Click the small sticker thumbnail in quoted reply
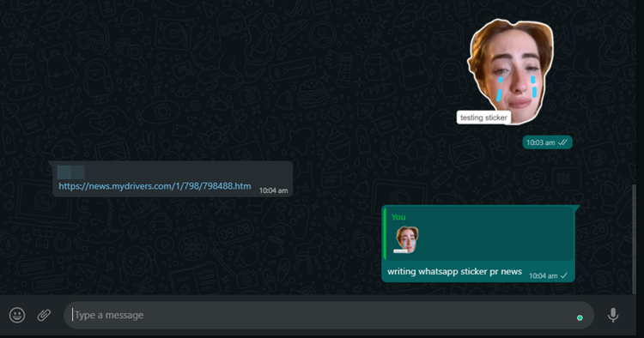This screenshot has width=644, height=338. (407, 239)
